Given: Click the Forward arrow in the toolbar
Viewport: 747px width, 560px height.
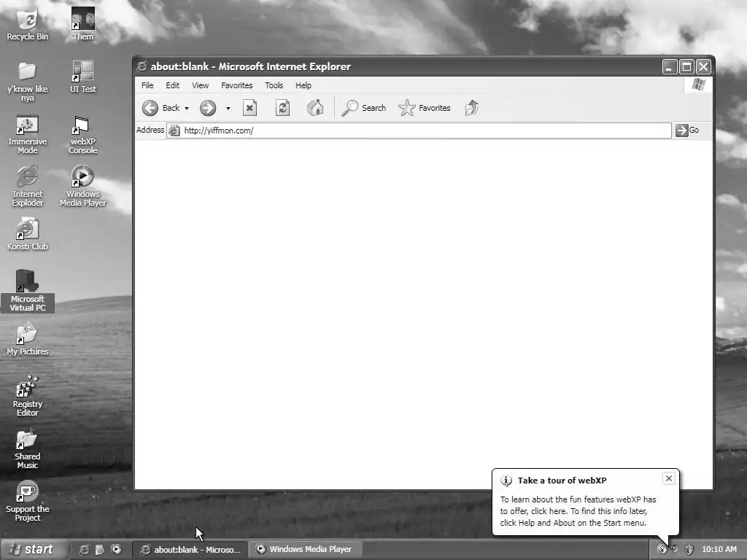Looking at the screenshot, I should tap(208, 108).
